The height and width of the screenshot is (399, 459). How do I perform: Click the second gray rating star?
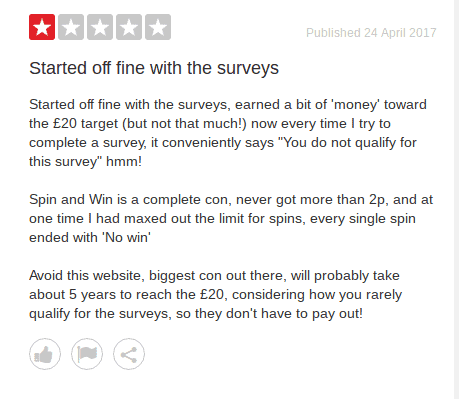(71, 27)
